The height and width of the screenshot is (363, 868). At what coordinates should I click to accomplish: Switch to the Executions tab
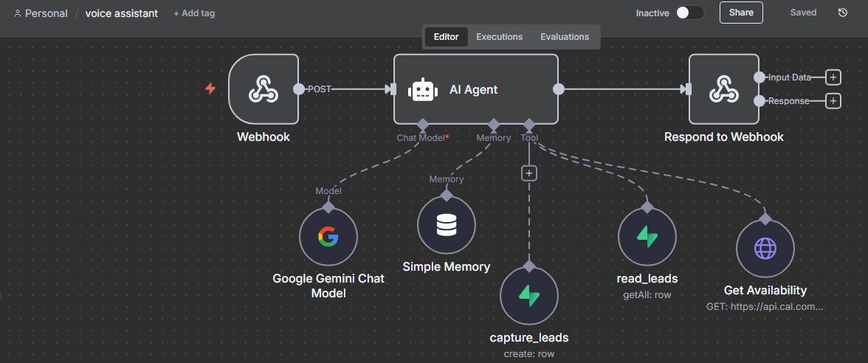pos(499,37)
